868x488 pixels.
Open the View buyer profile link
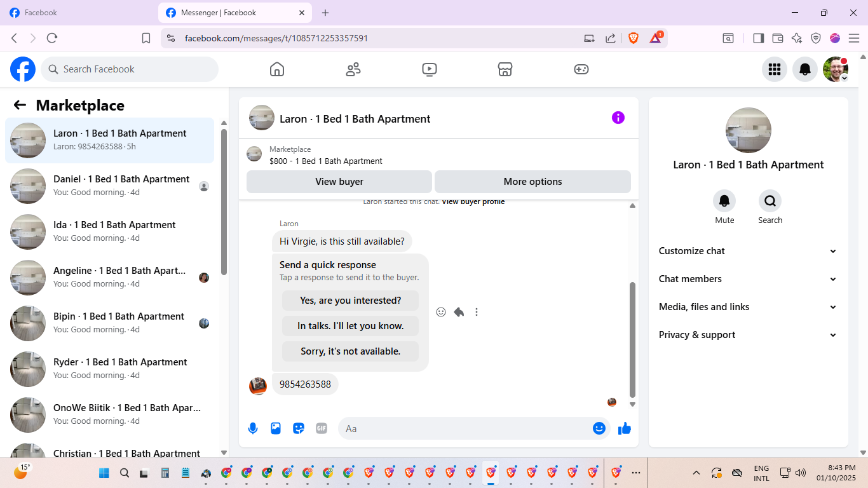coord(473,202)
